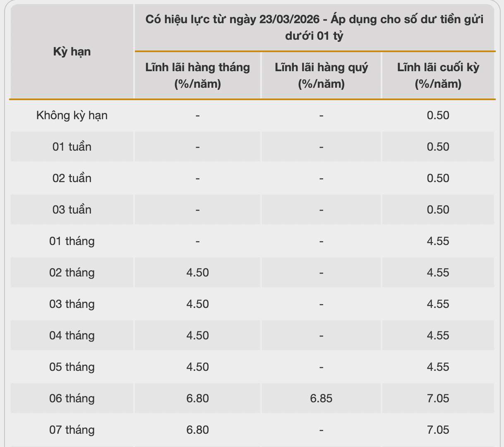Click the 7.05 end-of-term rate for 06 tháng
Screen dimensions: 504x447
(438, 398)
